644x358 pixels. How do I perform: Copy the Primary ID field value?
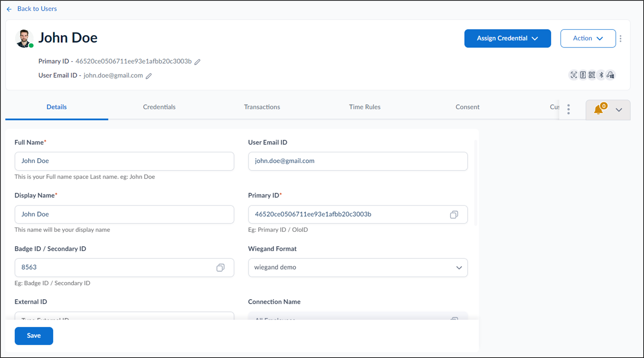click(x=454, y=215)
